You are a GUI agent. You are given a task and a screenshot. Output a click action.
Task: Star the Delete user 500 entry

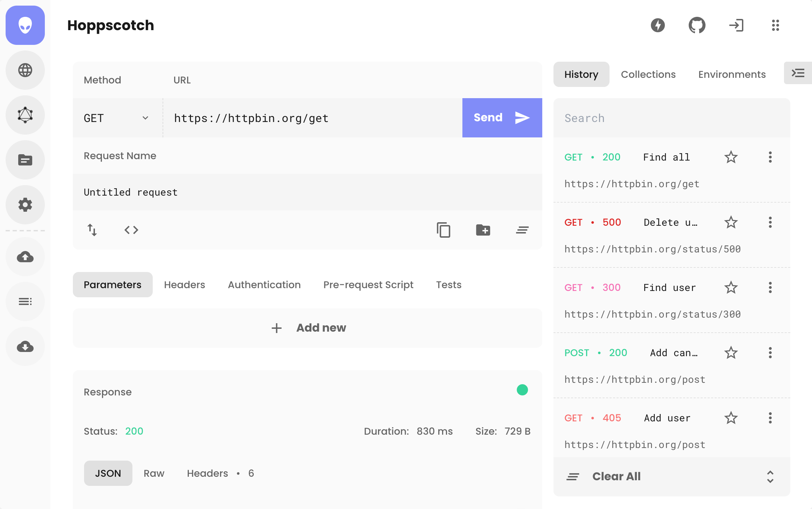coord(731,222)
